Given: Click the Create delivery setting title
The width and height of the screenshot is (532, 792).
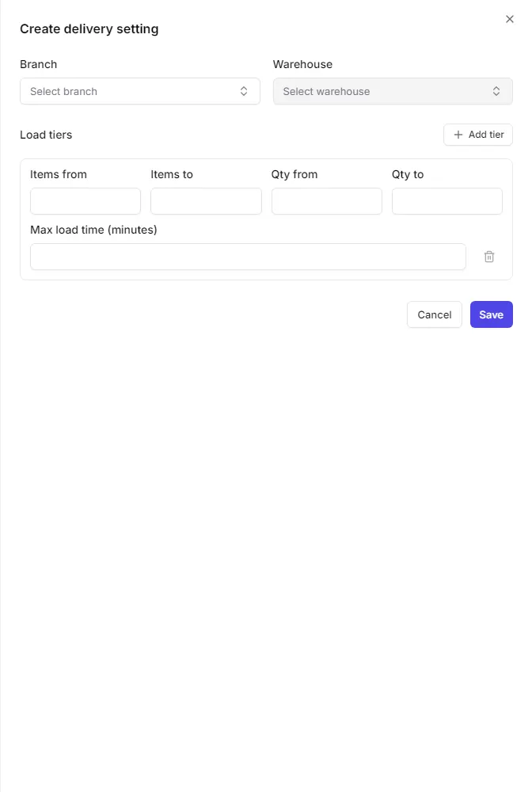Looking at the screenshot, I should tap(89, 29).
